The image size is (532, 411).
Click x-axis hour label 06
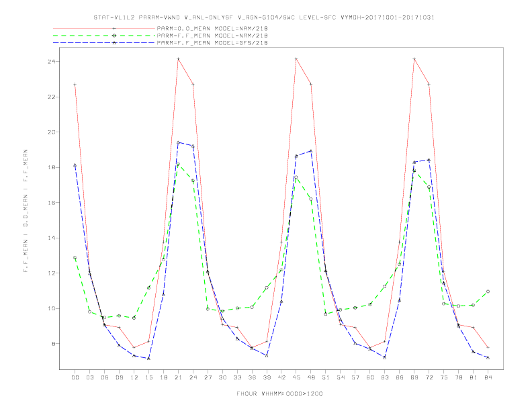coord(105,377)
